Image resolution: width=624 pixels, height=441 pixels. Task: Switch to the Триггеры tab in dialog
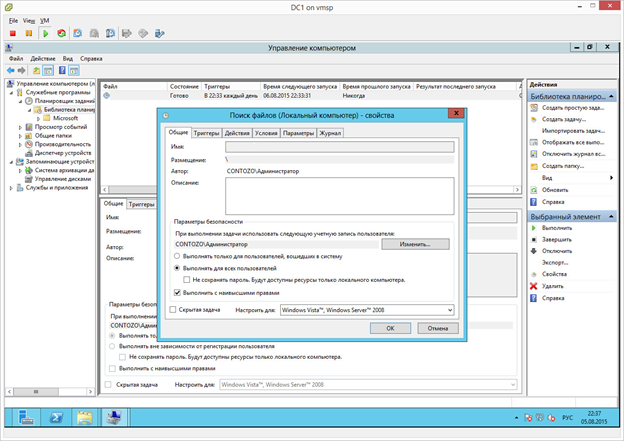[x=206, y=133]
